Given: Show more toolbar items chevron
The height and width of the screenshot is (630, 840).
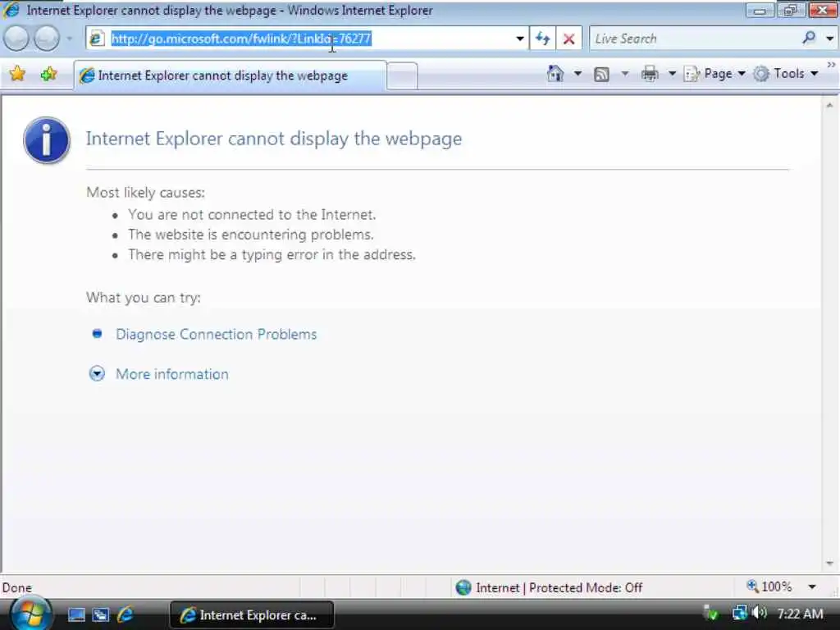Looking at the screenshot, I should (x=831, y=65).
